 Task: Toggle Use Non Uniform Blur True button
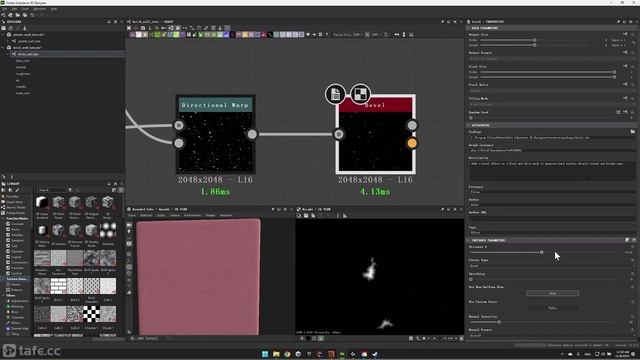tap(552, 293)
